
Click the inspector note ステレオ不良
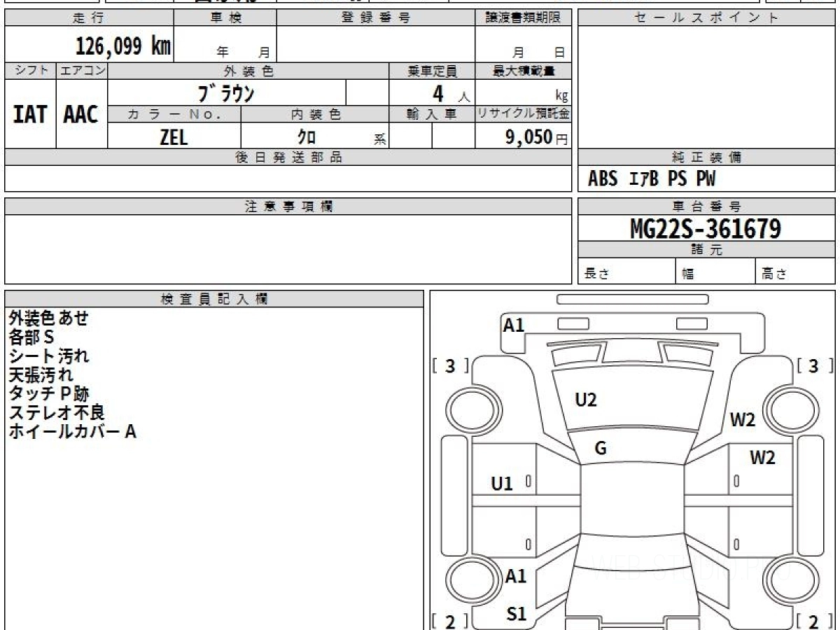[x=57, y=413]
